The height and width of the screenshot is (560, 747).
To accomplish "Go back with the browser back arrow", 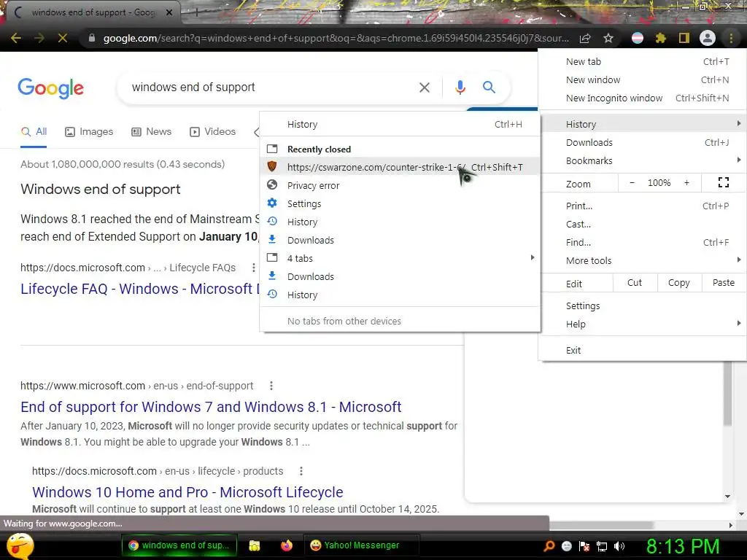I will pos(16,38).
